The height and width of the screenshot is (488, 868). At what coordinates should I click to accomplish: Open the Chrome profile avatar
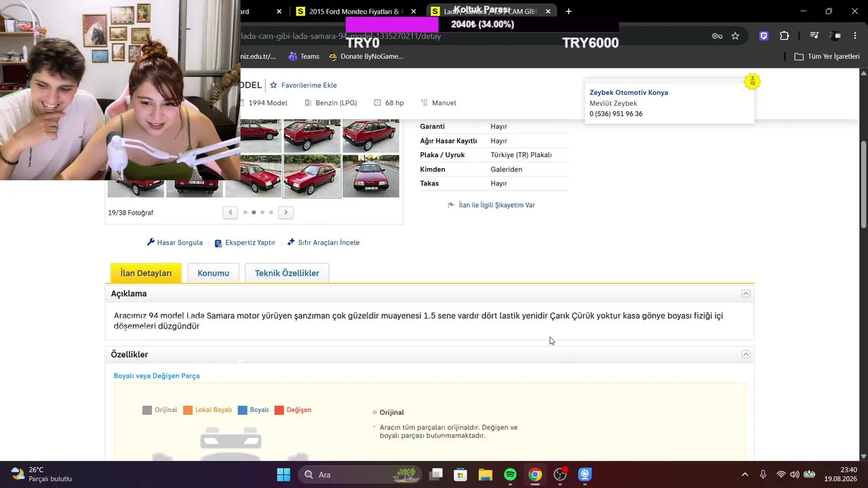(835, 36)
